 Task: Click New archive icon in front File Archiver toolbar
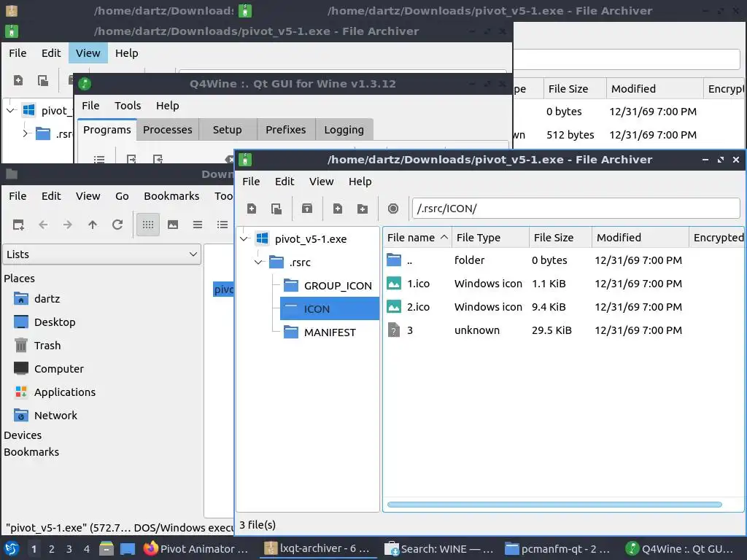coord(252,209)
